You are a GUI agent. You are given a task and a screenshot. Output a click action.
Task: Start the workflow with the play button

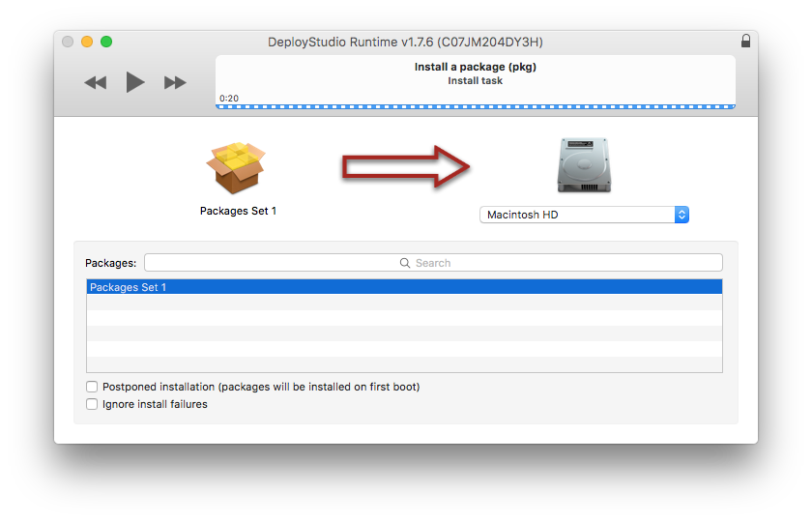(135, 82)
